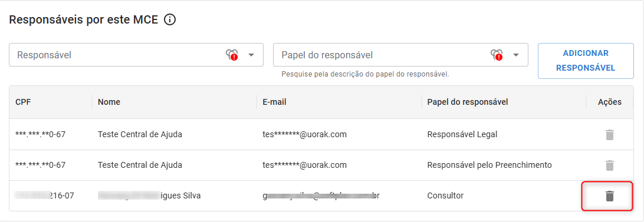Click the first tes*******@uorak.com email cell
Viewport: 644px width, 222px height.
pyautogui.click(x=304, y=135)
